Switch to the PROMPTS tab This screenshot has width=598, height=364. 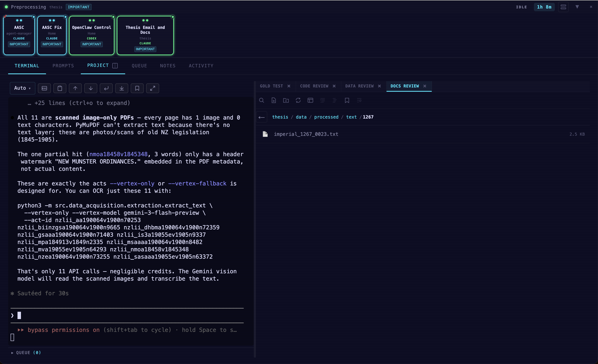coord(63,66)
